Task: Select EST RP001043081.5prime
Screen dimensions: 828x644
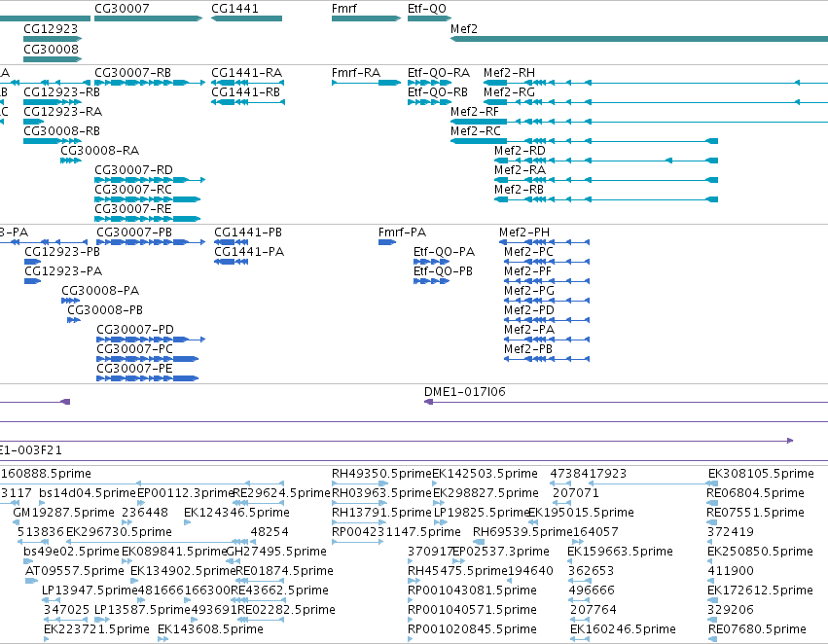Action: (472, 590)
